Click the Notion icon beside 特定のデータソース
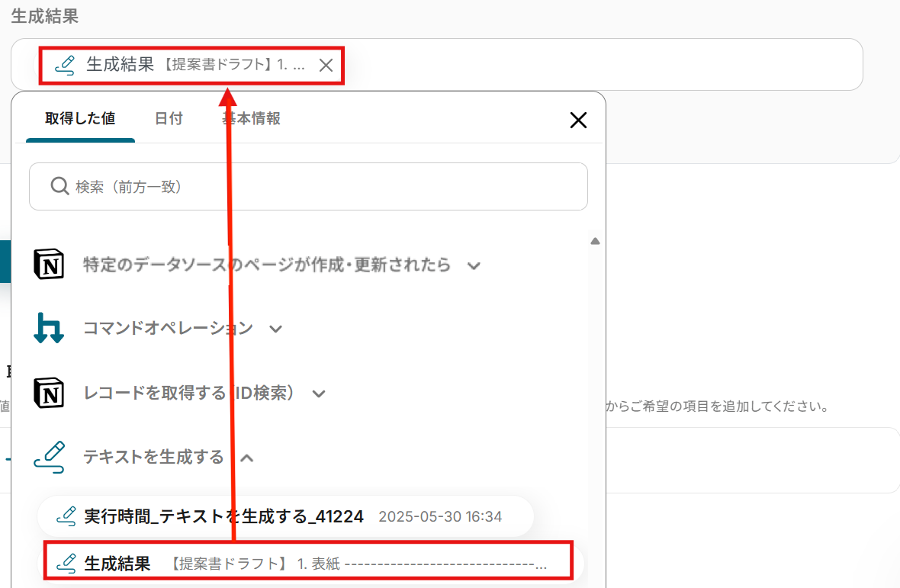900x588 pixels. tap(49, 265)
